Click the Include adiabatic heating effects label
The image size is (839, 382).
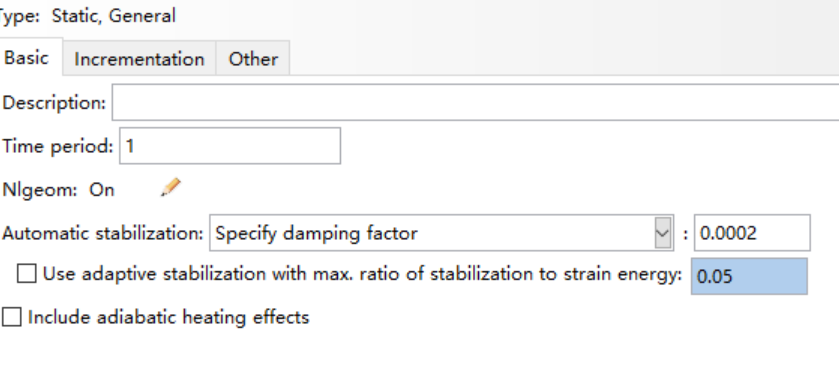click(x=169, y=317)
